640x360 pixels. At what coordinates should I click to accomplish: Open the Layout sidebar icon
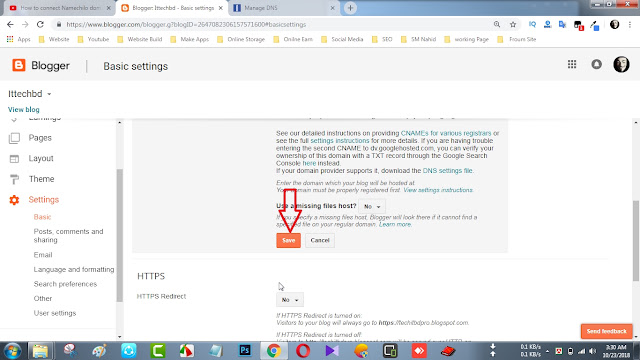(14, 159)
